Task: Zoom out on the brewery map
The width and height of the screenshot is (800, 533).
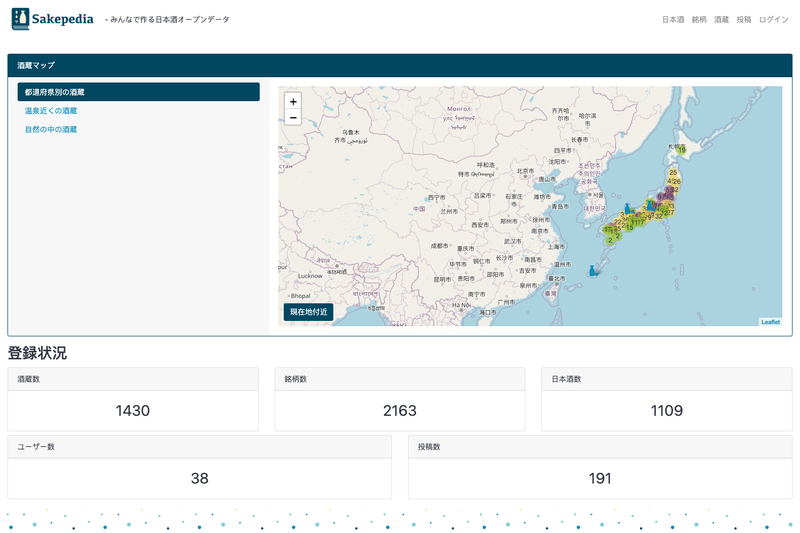Action: pyautogui.click(x=293, y=118)
